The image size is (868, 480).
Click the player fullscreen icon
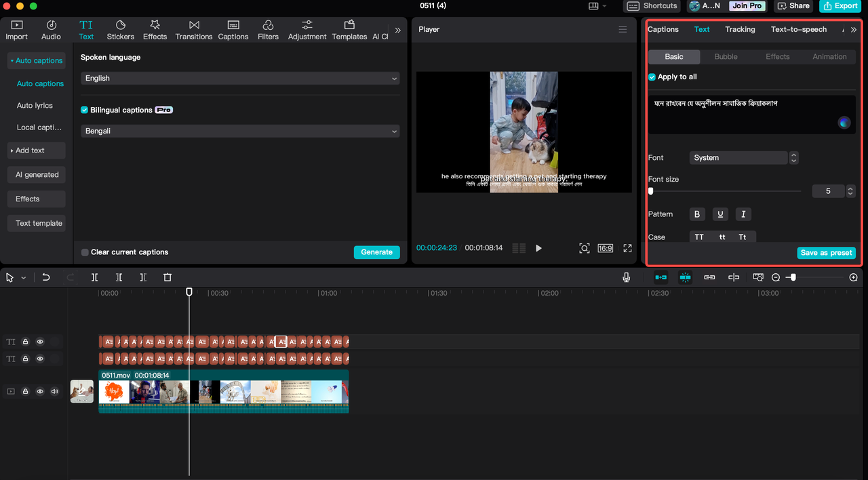627,248
